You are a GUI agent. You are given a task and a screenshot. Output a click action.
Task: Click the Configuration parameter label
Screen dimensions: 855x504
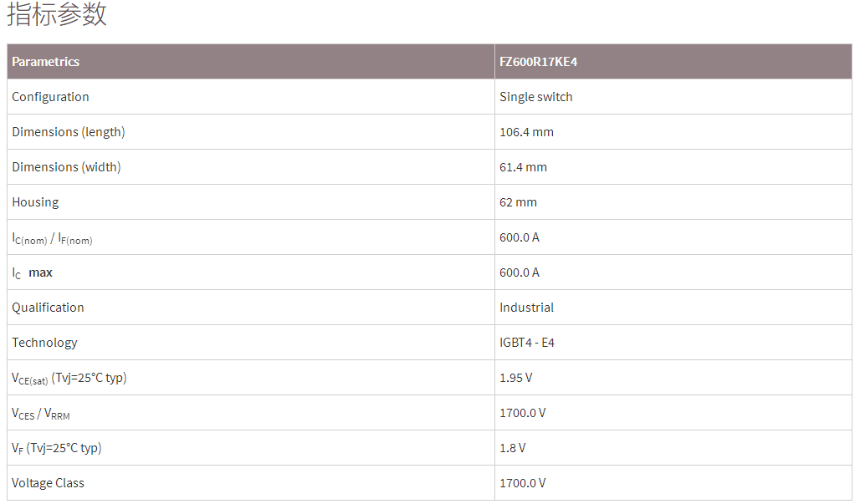pyautogui.click(x=50, y=97)
